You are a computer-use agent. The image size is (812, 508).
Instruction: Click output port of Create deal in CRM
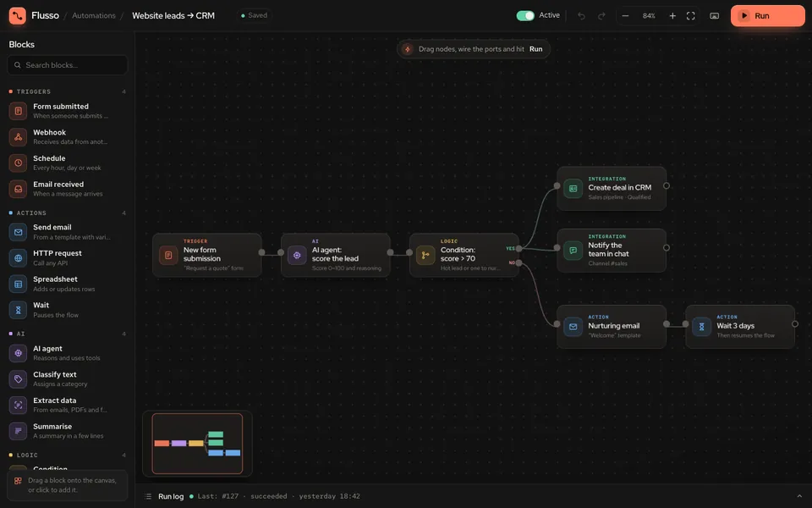pyautogui.click(x=667, y=185)
